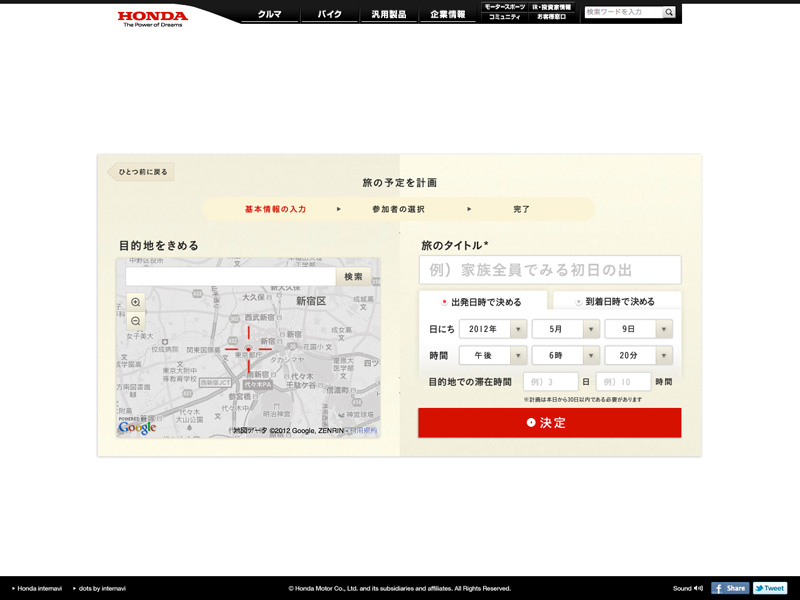Click the Twitter Tweet button
This screenshot has width=800, height=600.
pos(770,588)
